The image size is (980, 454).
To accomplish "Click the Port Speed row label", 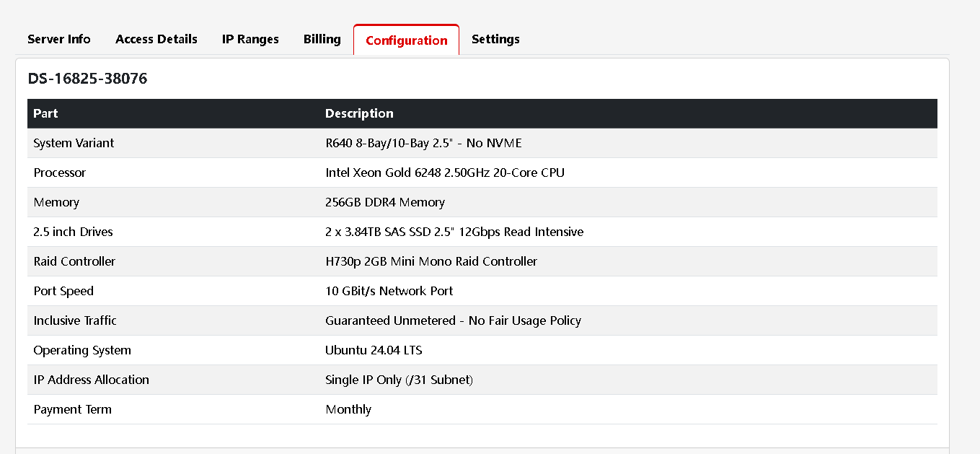I will [63, 291].
